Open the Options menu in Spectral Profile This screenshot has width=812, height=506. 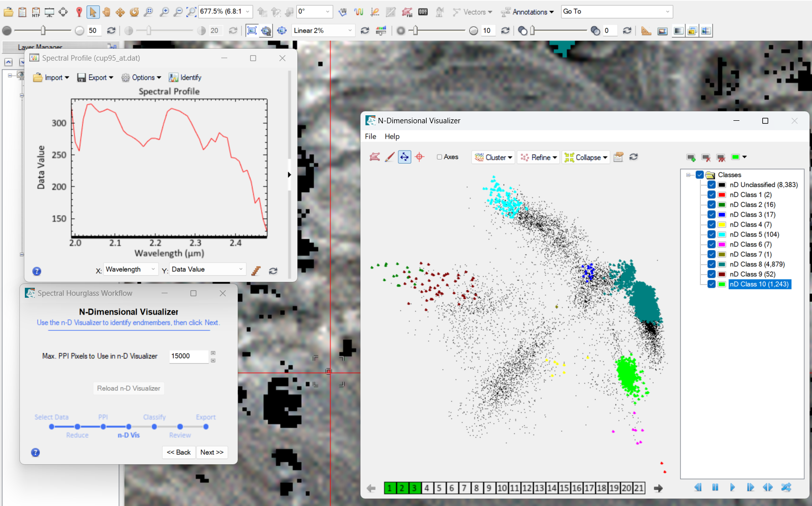(x=141, y=78)
